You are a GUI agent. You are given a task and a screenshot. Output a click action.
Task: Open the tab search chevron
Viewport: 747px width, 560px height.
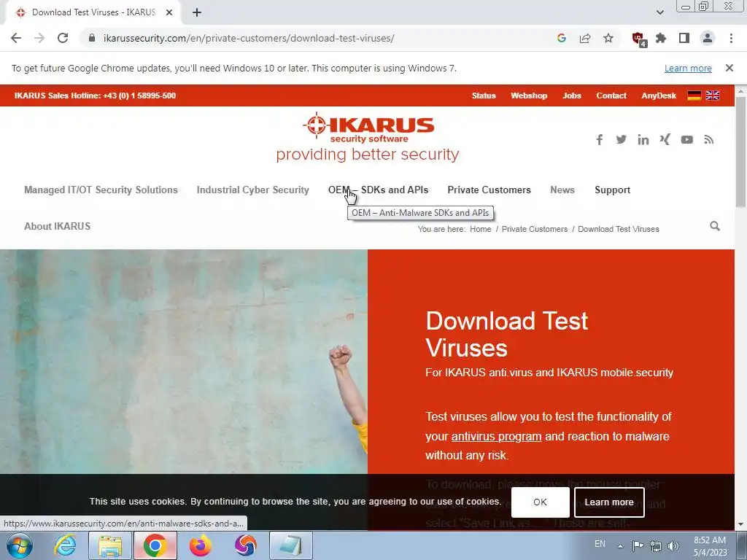click(659, 12)
